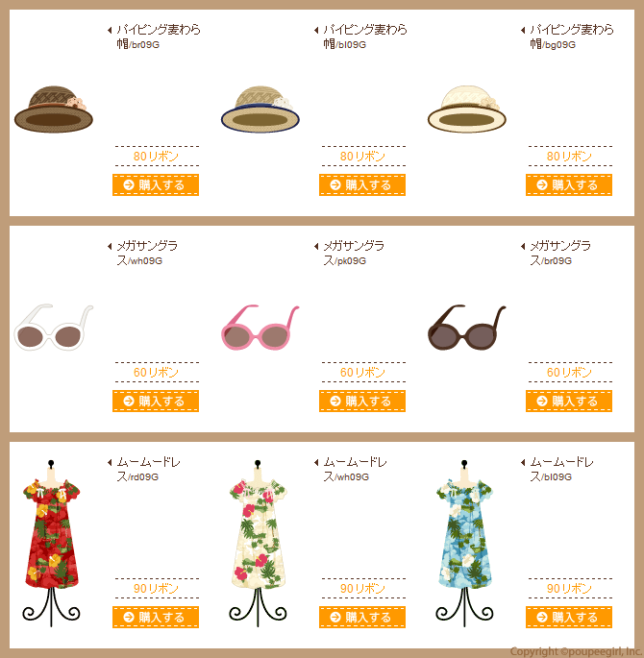Click the white mega sunglasses image
Screen dimensions: 644x658
tap(53, 327)
